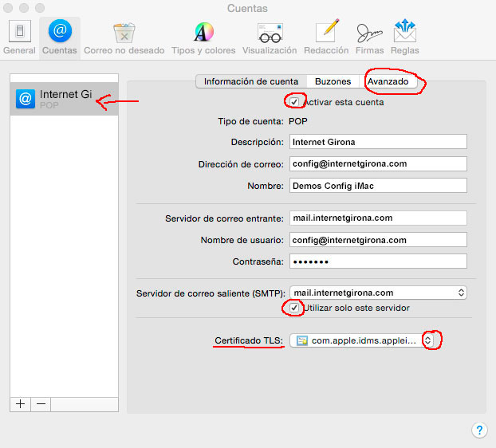The width and height of the screenshot is (496, 448).
Task: Open the General preferences pane
Action: [19, 37]
